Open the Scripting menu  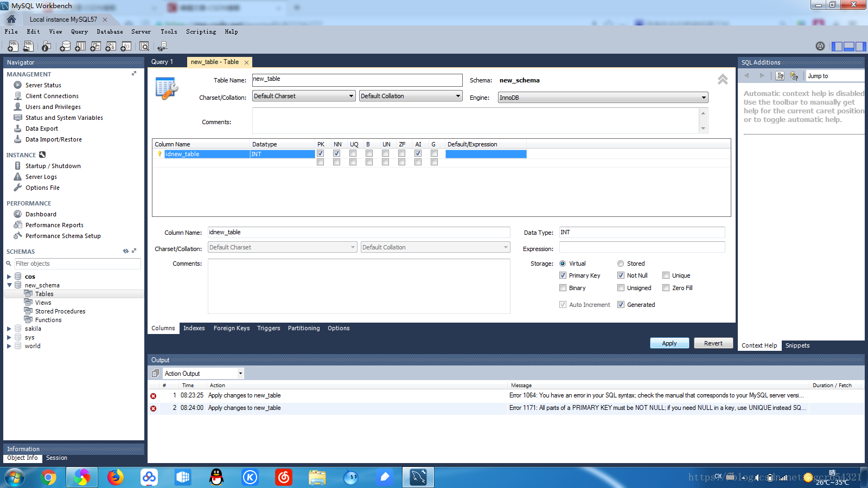(x=201, y=31)
